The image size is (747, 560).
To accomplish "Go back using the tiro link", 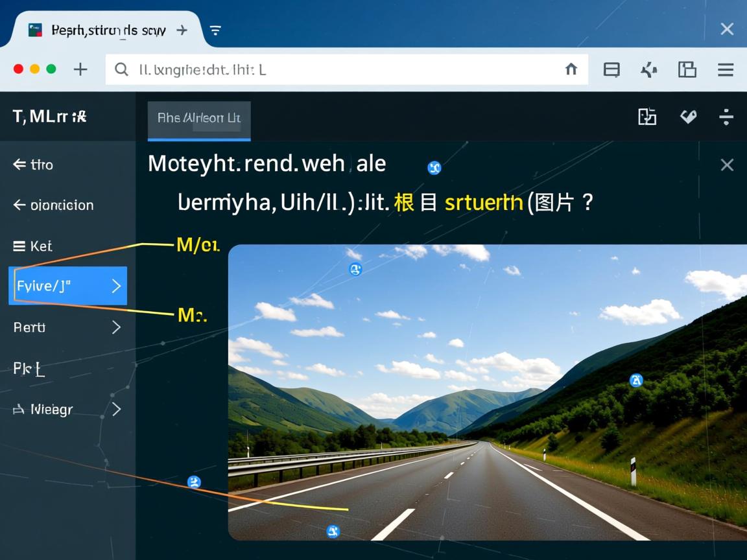I will click(33, 165).
